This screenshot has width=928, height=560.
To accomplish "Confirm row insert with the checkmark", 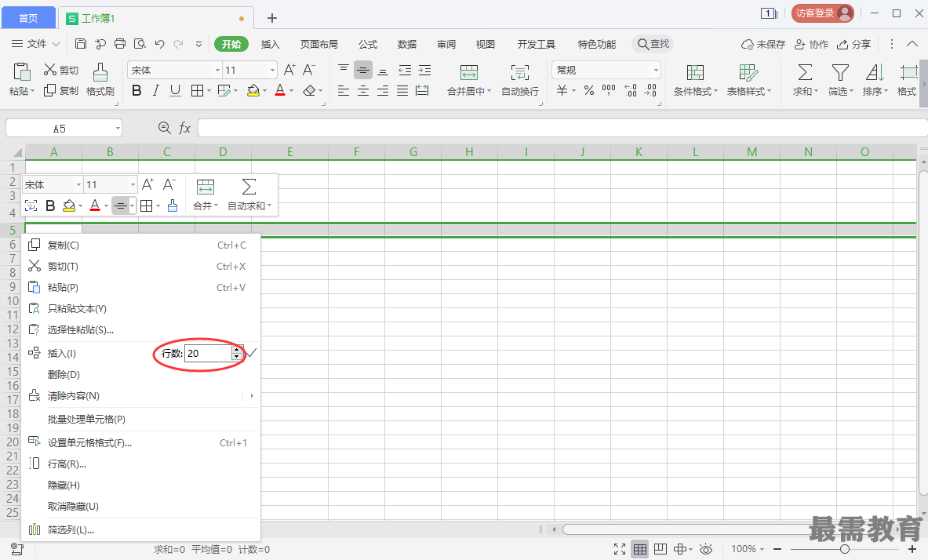I will tap(251, 353).
